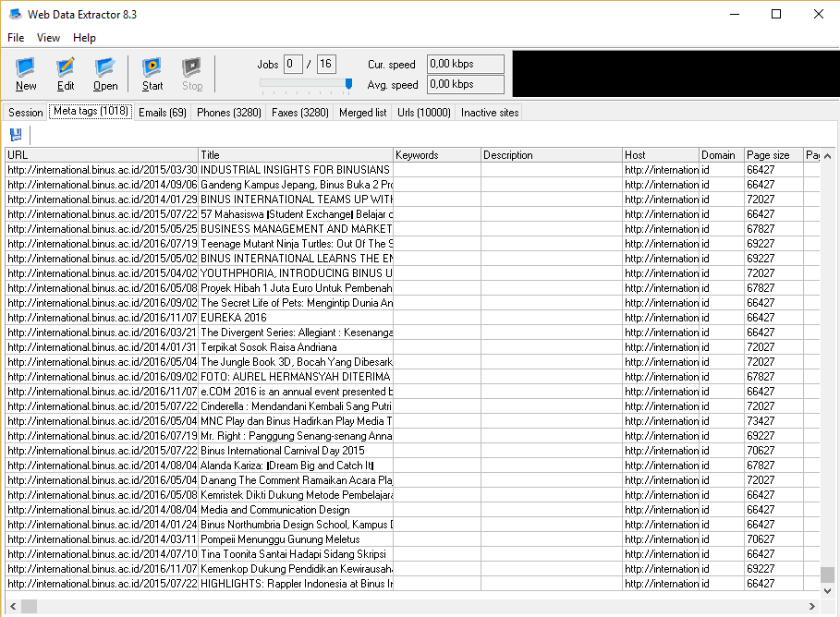Select the YOUTHPHORIA, INTRODUCING BINUS row

pyautogui.click(x=412, y=273)
